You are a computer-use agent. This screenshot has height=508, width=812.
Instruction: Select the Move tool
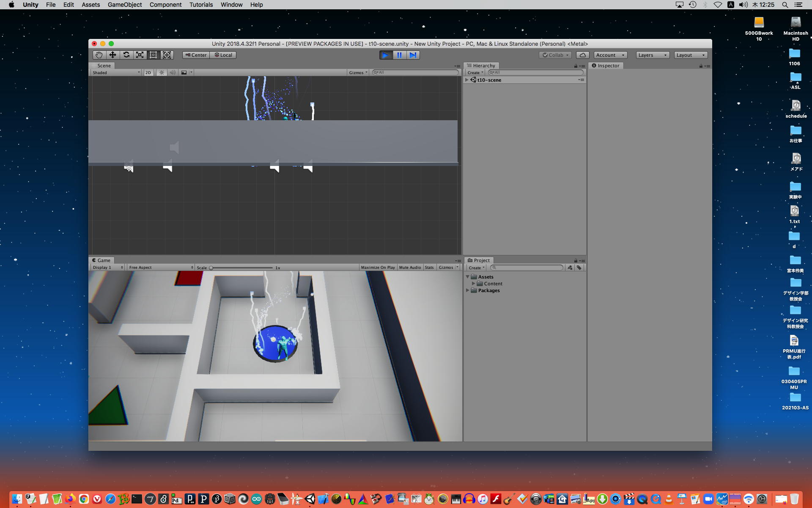[x=112, y=55]
